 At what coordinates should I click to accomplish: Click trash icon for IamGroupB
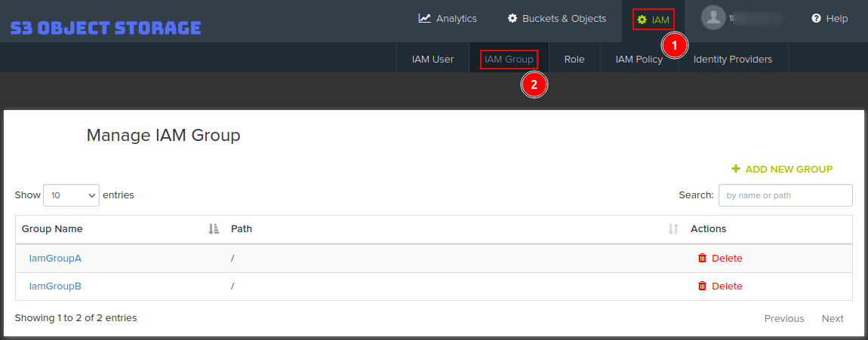pos(702,286)
